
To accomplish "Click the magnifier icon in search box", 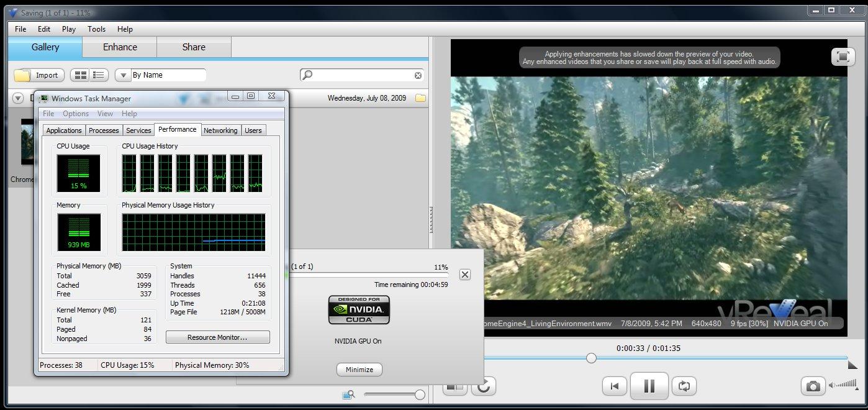I will point(307,75).
